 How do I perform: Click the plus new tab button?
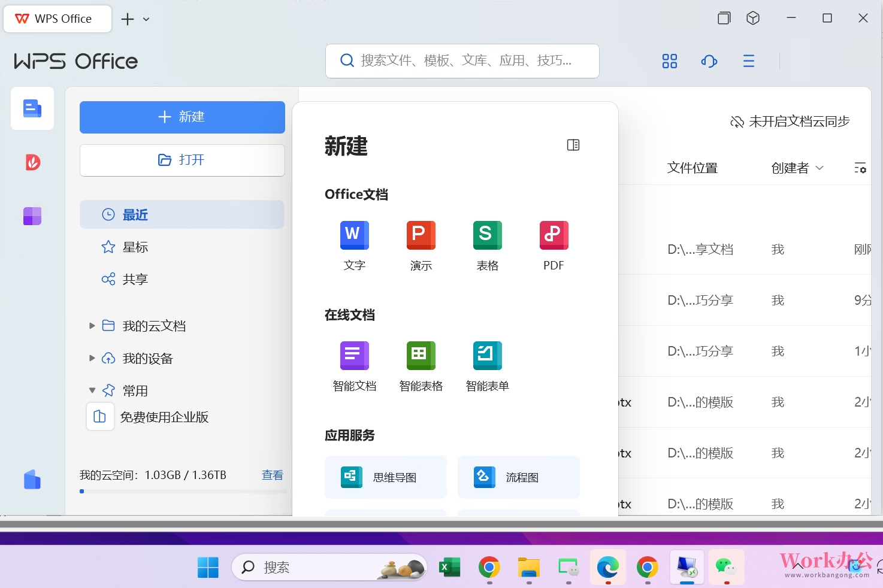(128, 19)
